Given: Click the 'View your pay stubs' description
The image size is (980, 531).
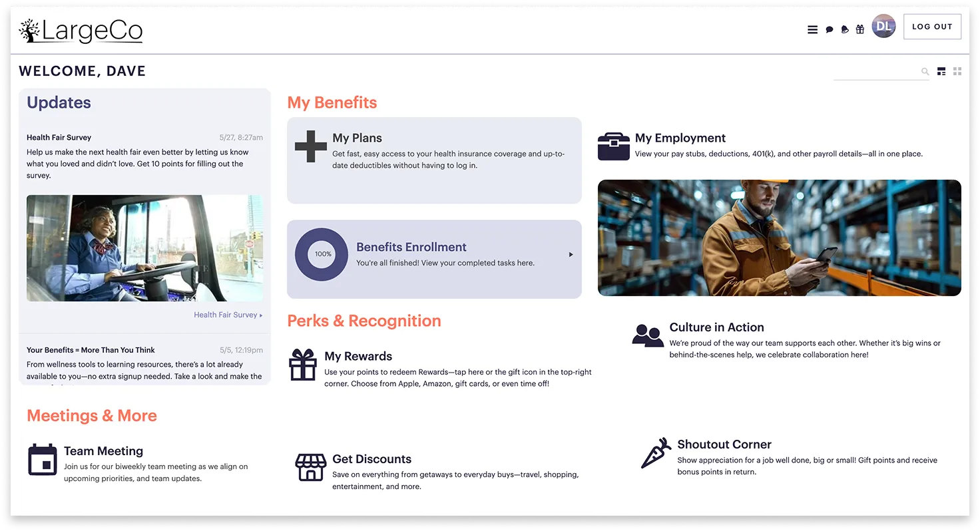Looking at the screenshot, I should (x=779, y=154).
